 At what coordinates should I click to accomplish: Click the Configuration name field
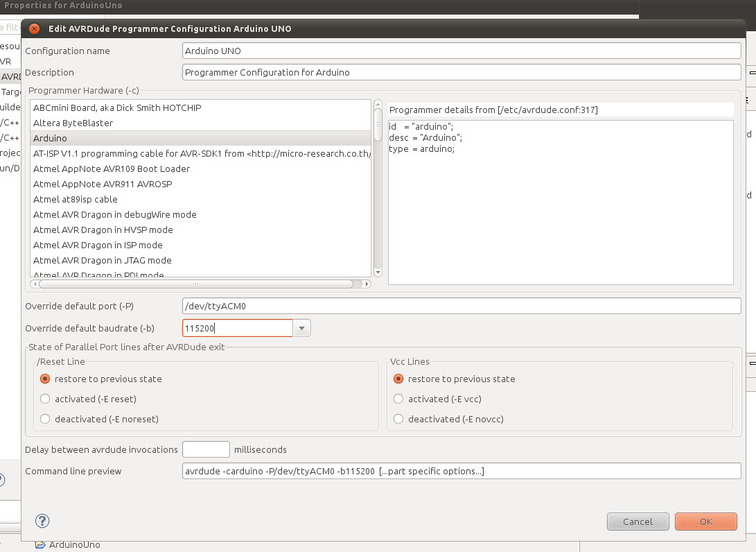[461, 51]
